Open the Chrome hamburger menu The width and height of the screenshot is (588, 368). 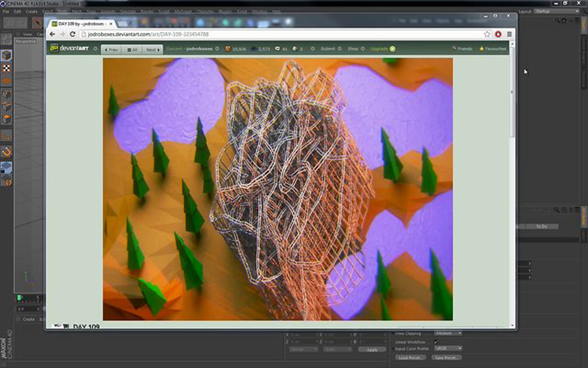(x=509, y=34)
